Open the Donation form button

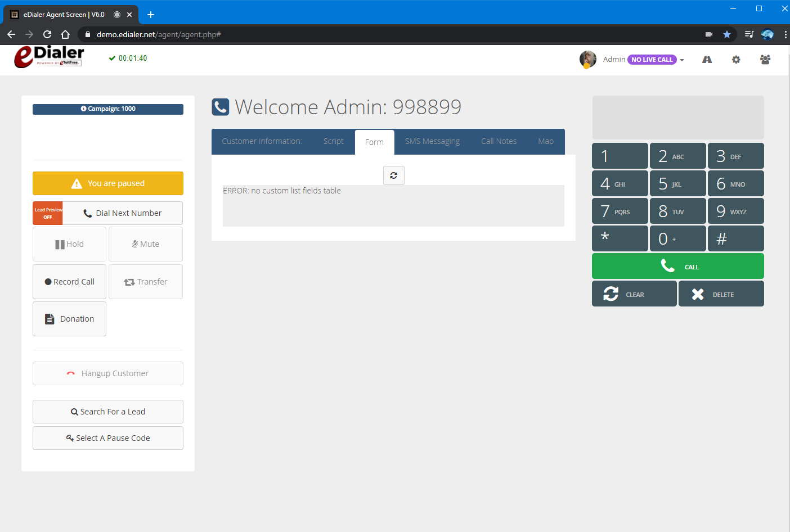[x=69, y=319]
